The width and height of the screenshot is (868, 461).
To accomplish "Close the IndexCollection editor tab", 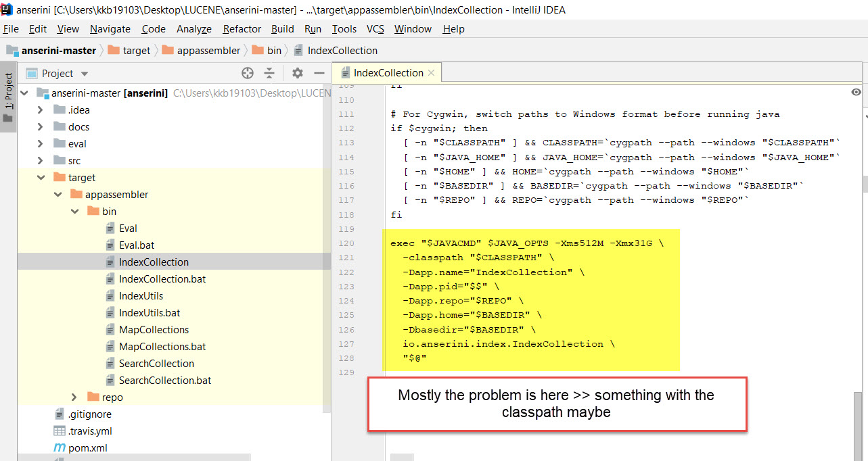I will click(x=432, y=73).
